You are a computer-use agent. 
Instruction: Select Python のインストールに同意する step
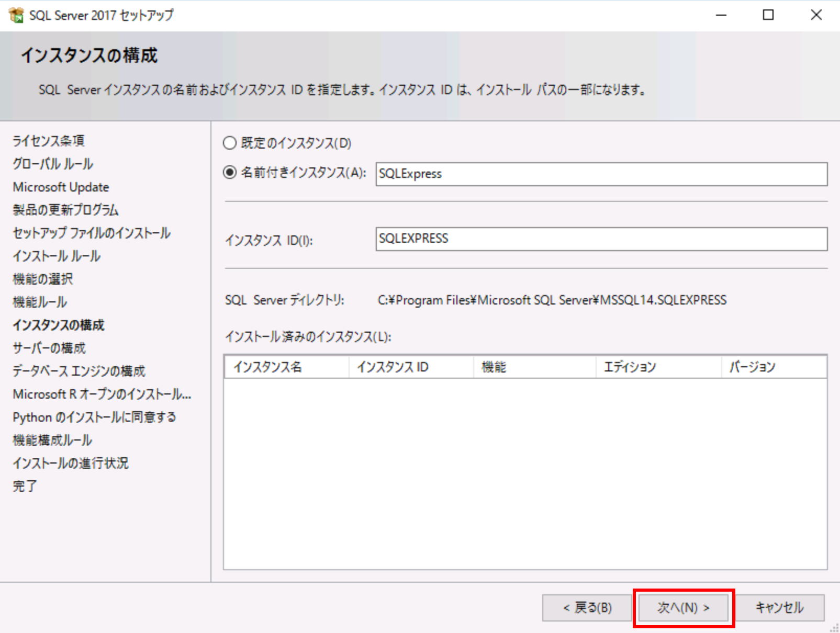pos(94,417)
